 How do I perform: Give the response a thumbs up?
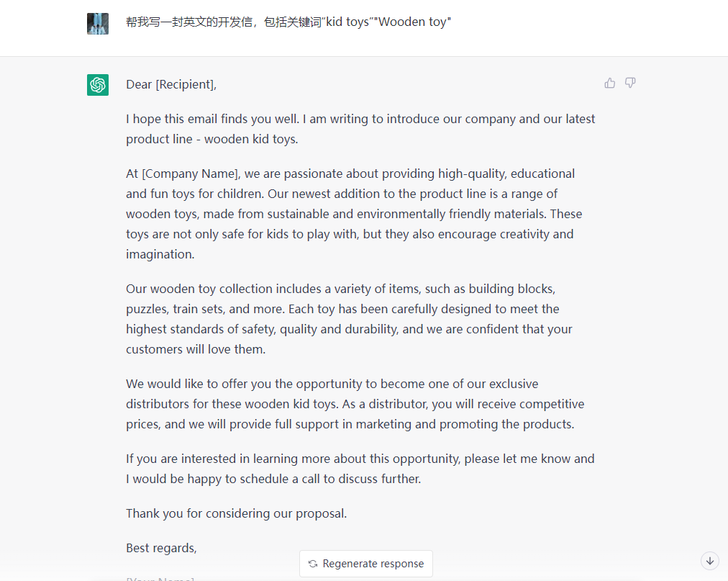609,84
